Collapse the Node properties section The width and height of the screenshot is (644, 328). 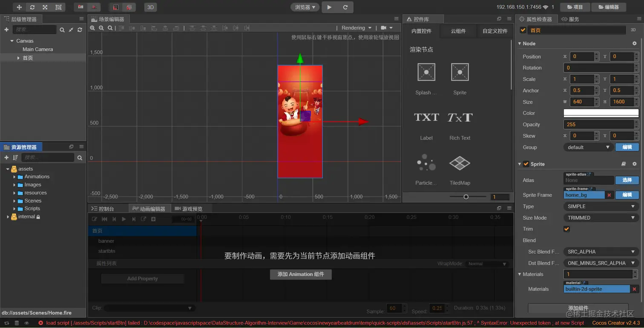(x=520, y=44)
